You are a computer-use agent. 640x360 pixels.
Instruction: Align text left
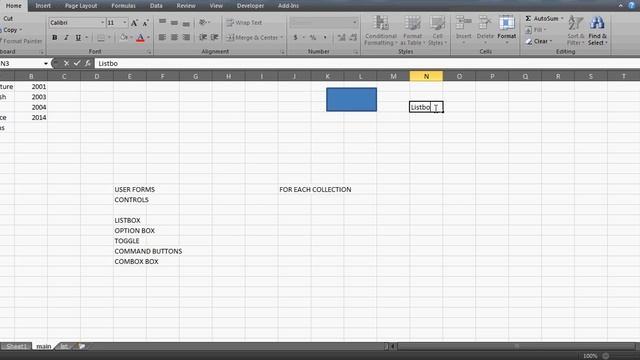click(x=162, y=38)
